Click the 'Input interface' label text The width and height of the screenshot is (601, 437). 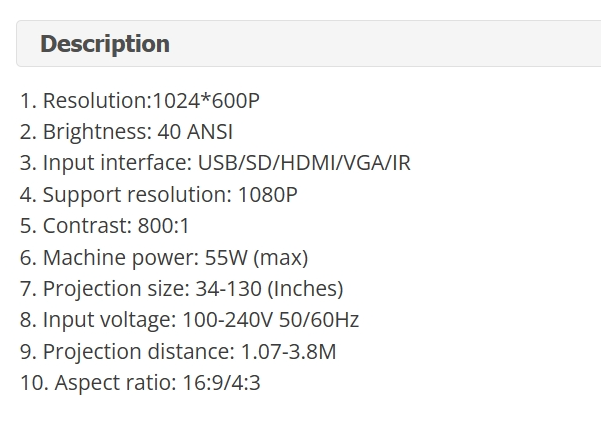pyautogui.click(x=107, y=163)
